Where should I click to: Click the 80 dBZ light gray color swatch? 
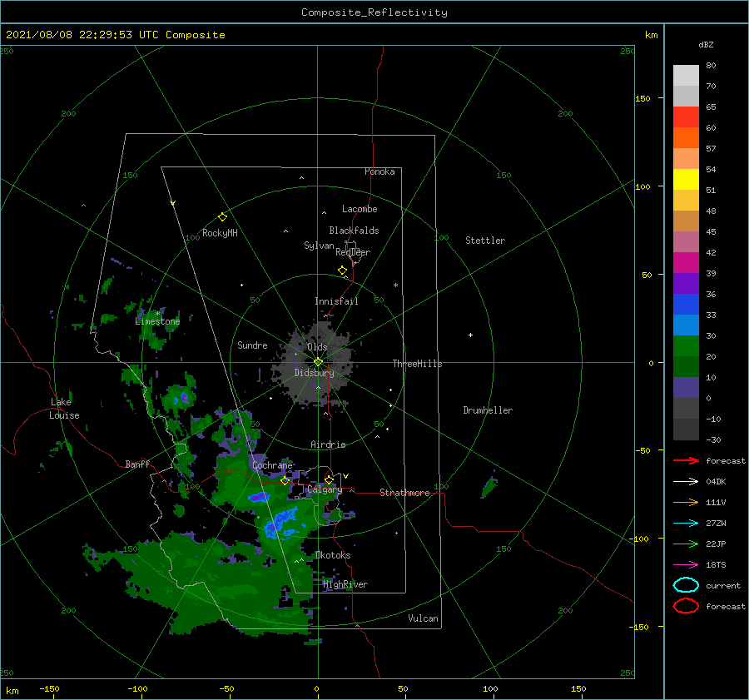point(686,75)
